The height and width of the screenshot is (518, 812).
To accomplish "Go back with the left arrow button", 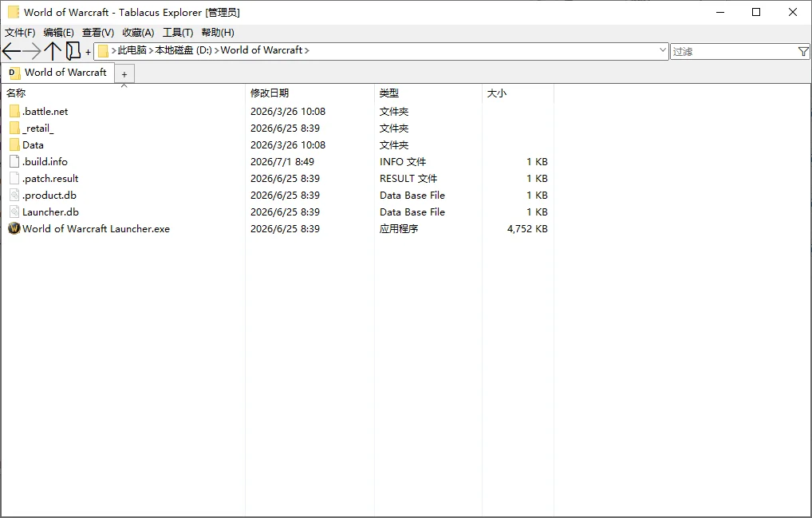I will [11, 51].
